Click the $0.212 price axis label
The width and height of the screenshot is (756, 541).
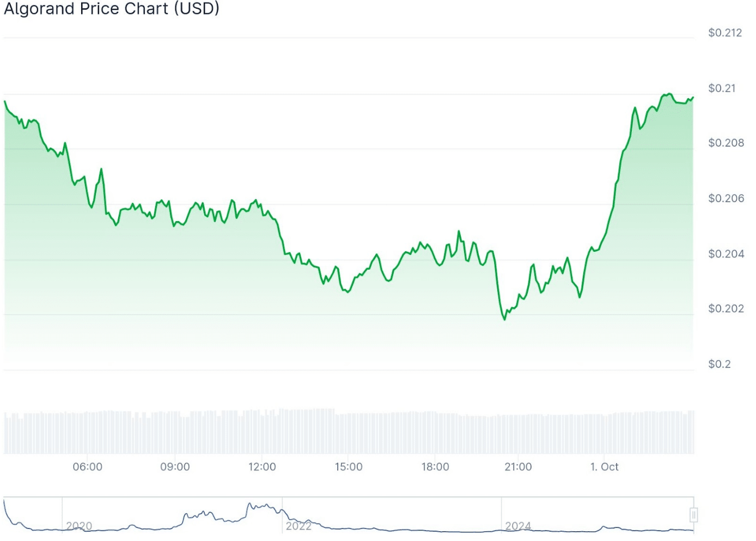(725, 33)
